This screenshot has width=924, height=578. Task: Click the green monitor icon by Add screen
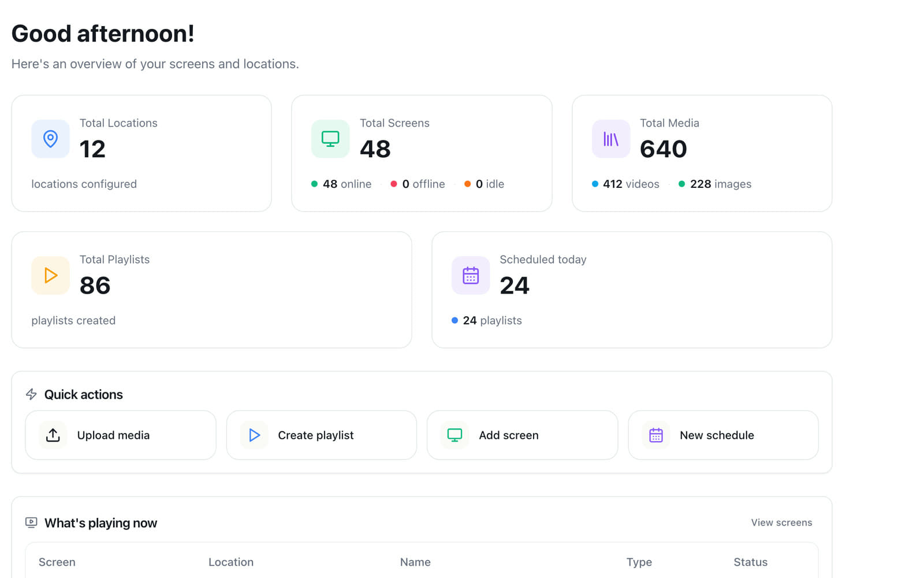[x=454, y=435]
